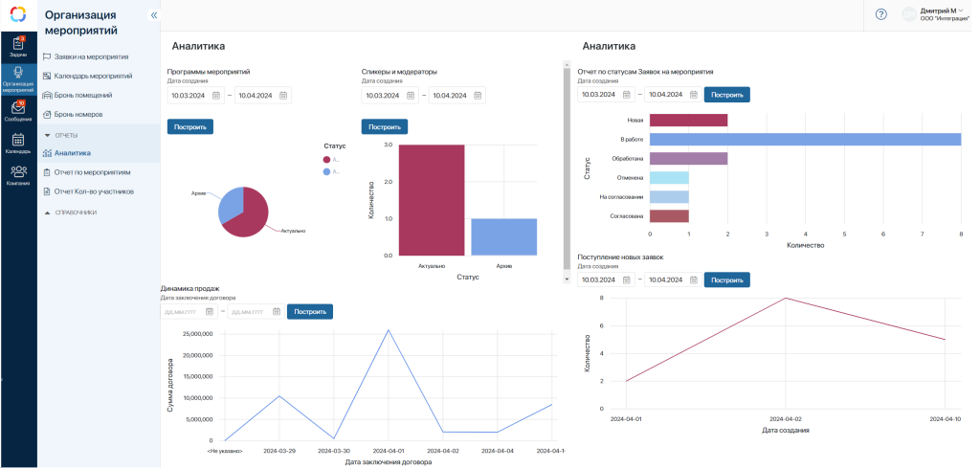
Task: Open Сообщения icon in the sidebar
Action: (x=18, y=111)
